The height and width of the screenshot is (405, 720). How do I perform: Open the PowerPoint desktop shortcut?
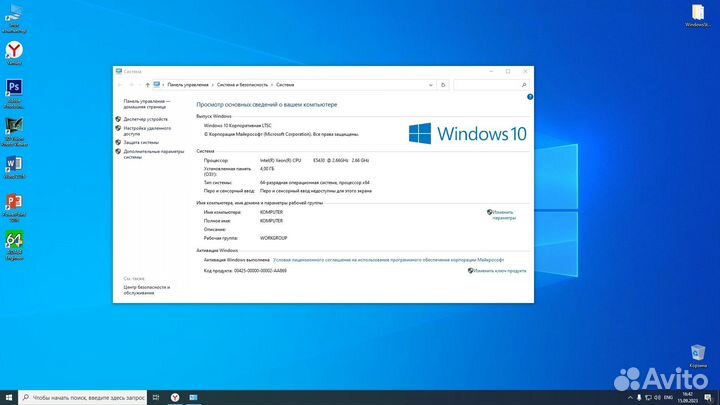pyautogui.click(x=14, y=208)
